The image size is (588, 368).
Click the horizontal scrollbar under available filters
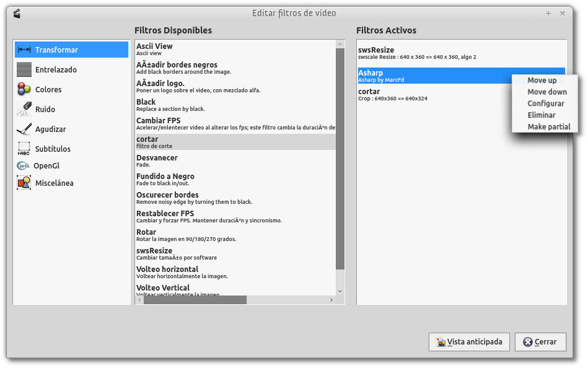tap(195, 300)
